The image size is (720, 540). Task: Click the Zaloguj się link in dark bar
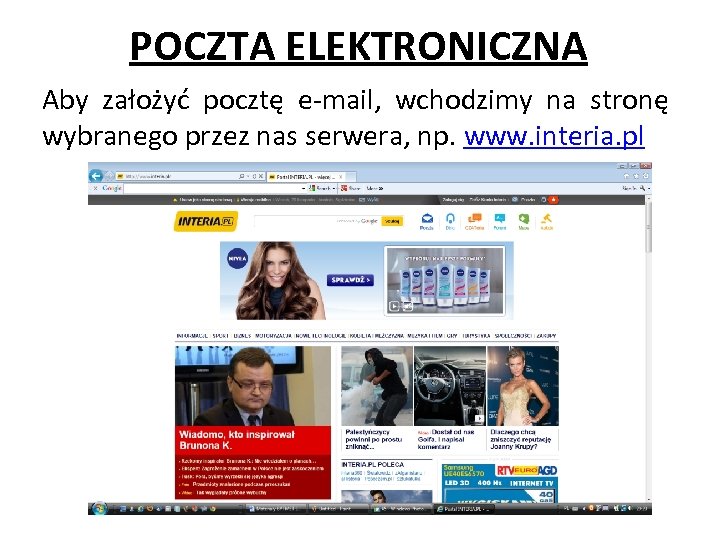tap(453, 200)
